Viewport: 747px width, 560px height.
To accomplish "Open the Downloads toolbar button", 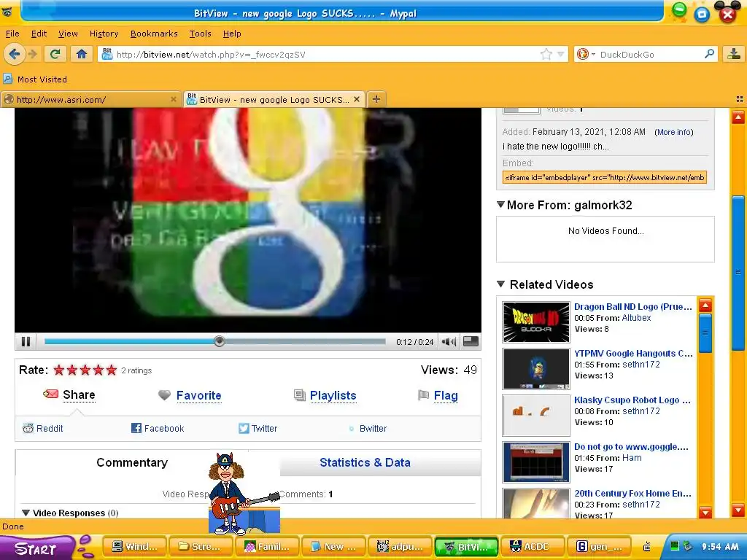I will (x=734, y=54).
